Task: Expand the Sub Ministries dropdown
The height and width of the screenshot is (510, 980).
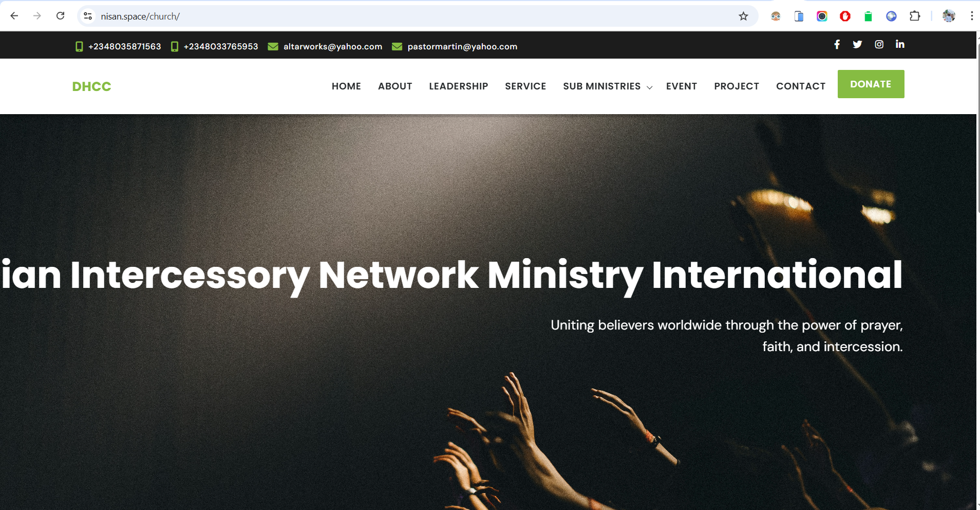Action: (x=608, y=86)
